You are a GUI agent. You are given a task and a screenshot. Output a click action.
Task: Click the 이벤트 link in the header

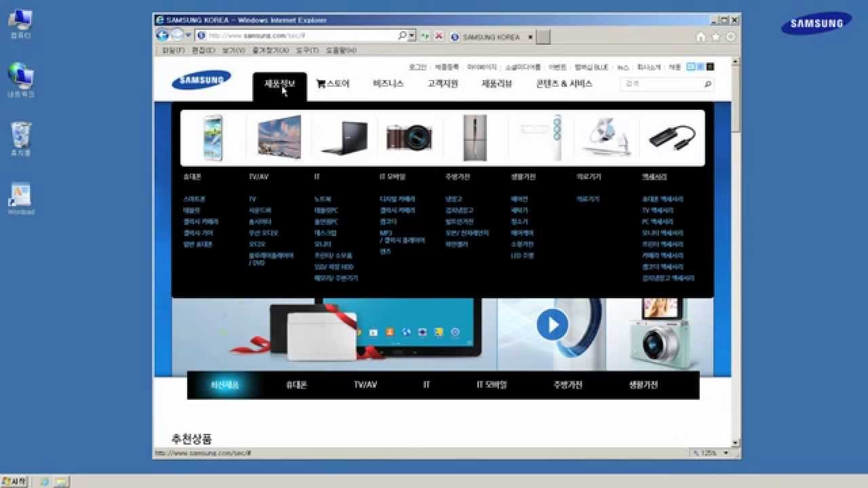click(557, 67)
